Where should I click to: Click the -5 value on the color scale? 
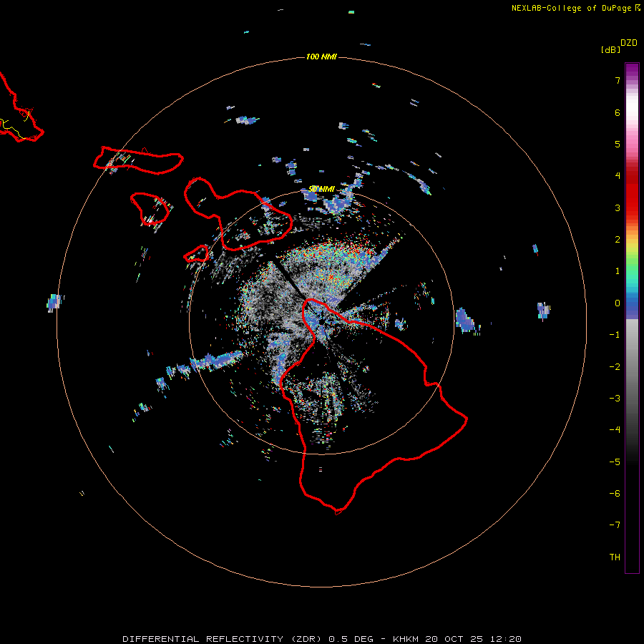pyautogui.click(x=615, y=462)
